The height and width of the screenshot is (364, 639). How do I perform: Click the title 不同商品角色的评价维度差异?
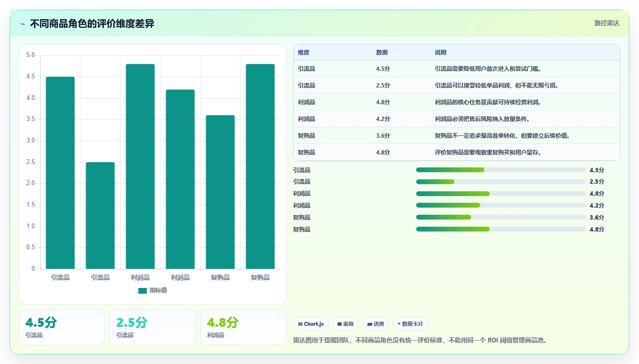92,24
